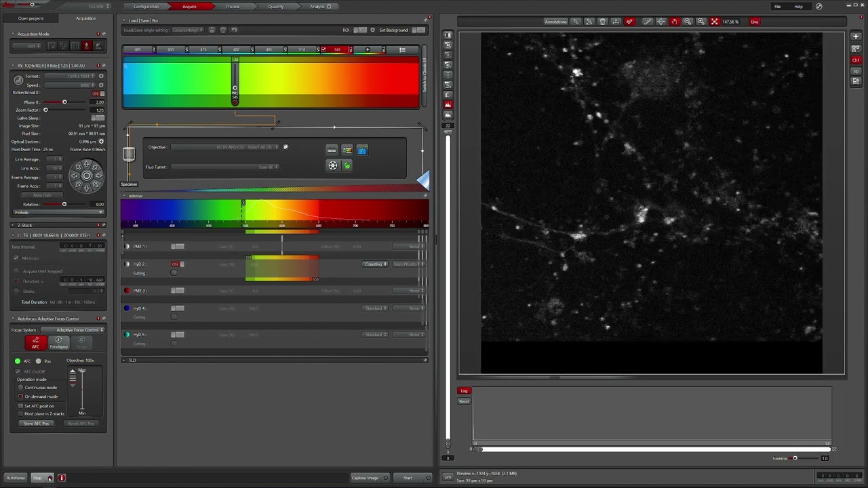Toggle the HyD 2 detector ON switch
Screen dimensions: 868x488
tap(177, 264)
